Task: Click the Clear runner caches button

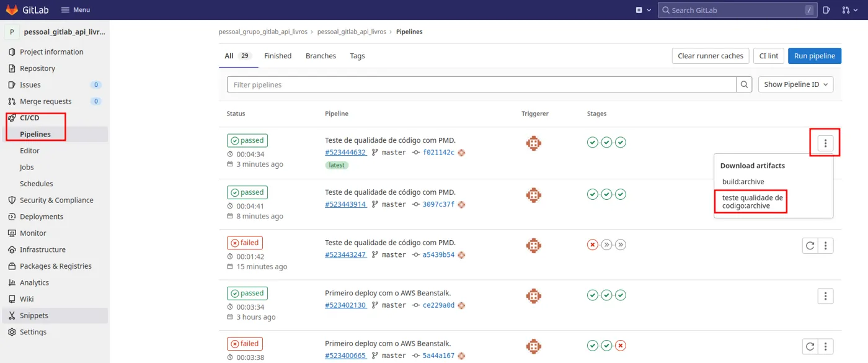Action: [x=711, y=56]
